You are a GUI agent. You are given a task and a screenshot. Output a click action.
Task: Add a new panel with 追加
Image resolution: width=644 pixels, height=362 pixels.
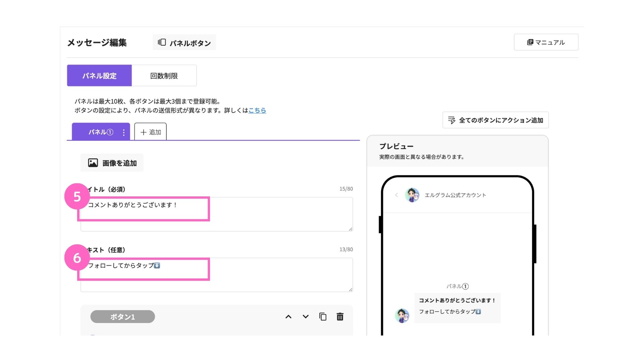151,132
